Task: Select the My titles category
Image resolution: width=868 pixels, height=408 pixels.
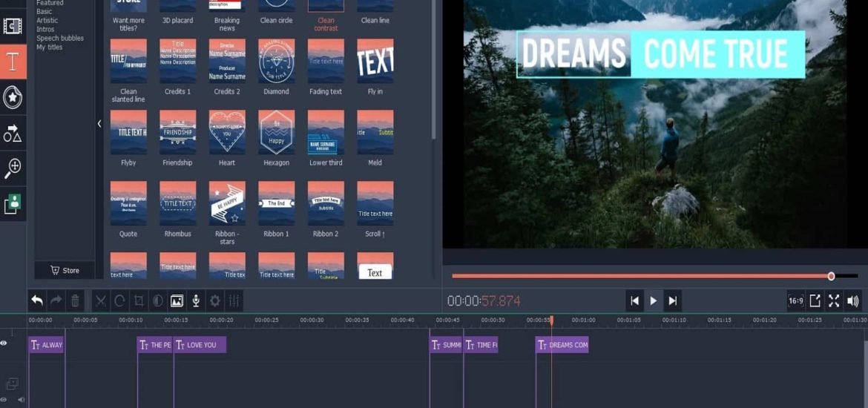Action: point(49,47)
